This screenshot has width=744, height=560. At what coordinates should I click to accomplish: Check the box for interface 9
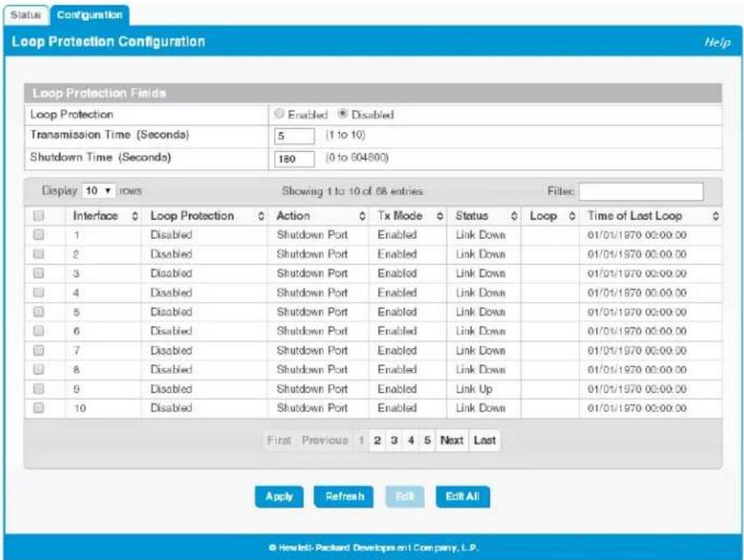(39, 388)
